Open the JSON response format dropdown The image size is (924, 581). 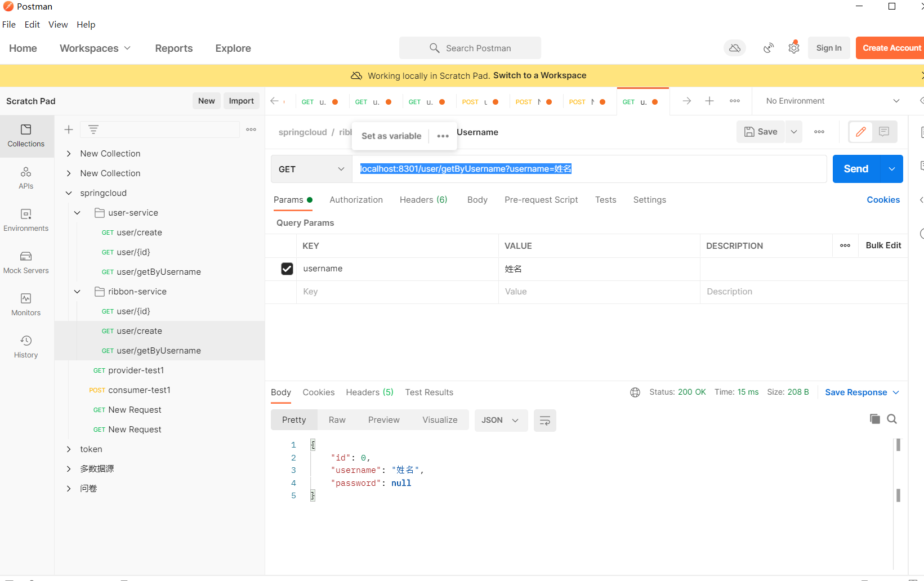click(501, 421)
